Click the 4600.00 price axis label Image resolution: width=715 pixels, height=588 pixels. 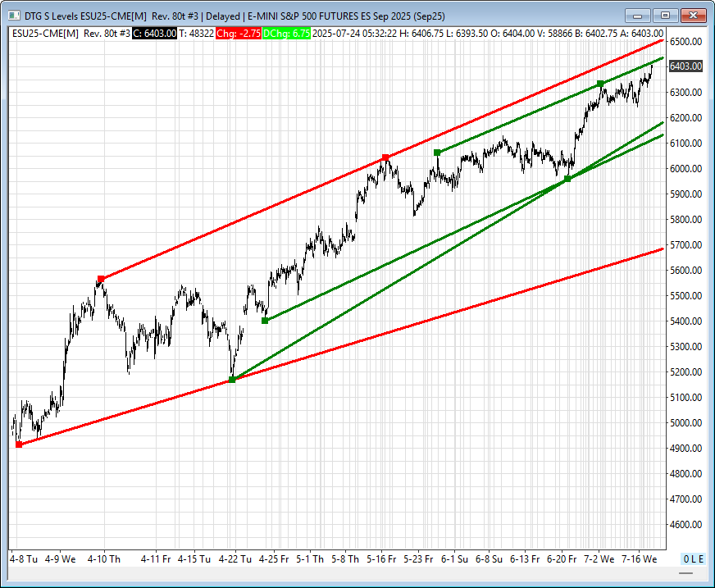[685, 525]
